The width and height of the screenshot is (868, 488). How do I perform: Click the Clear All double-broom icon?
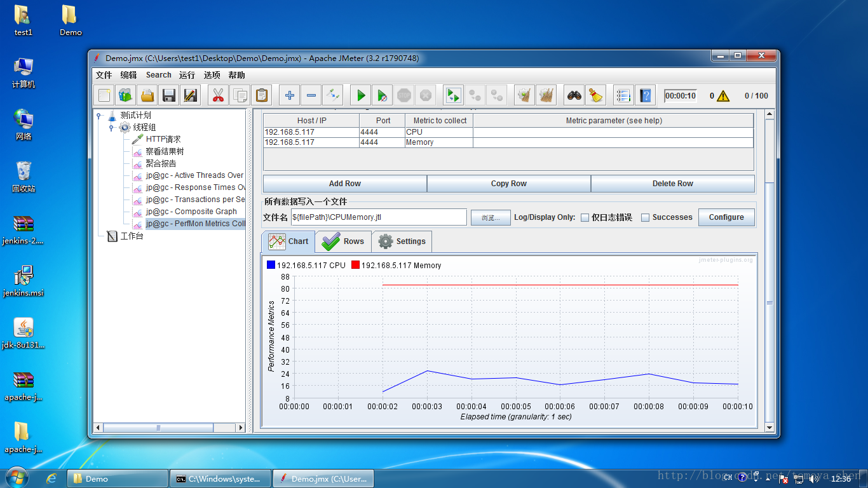tap(546, 95)
